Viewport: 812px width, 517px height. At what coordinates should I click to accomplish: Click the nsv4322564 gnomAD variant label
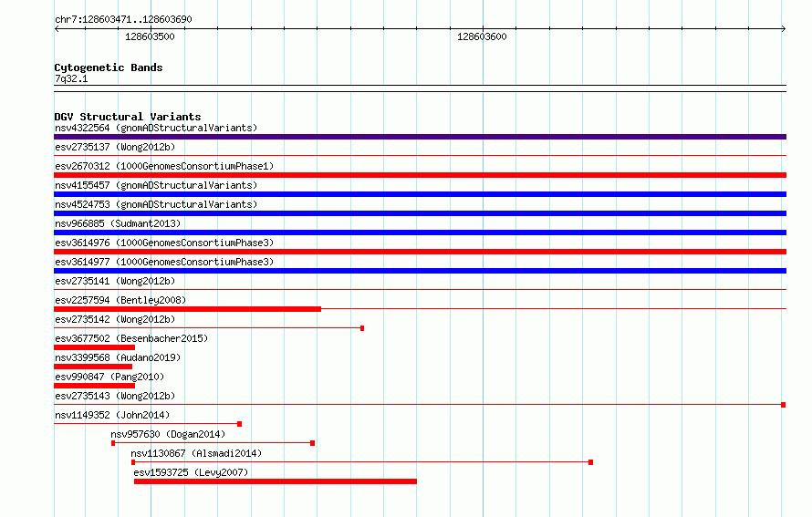pos(156,128)
